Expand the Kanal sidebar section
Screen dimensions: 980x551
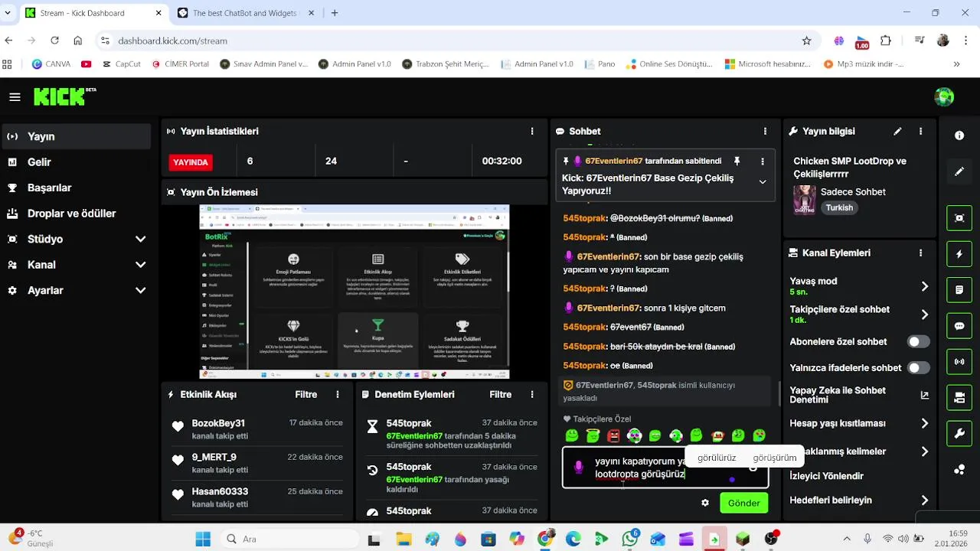point(140,265)
